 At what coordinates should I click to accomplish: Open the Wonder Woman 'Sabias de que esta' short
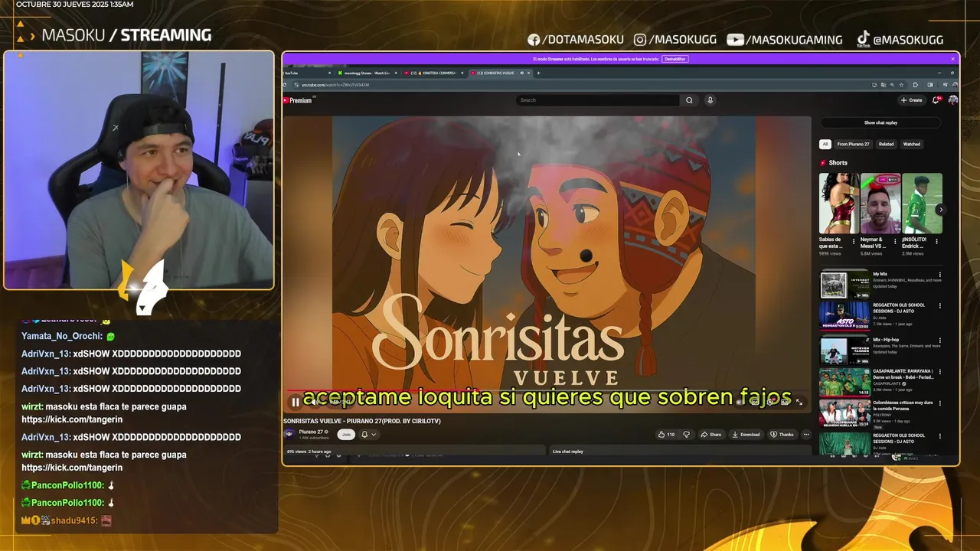838,203
